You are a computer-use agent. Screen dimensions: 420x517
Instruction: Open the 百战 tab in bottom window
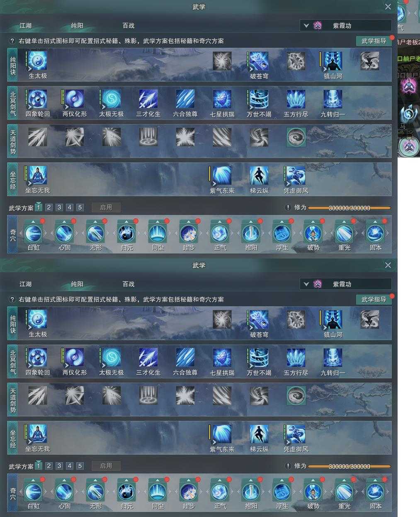[129, 284]
